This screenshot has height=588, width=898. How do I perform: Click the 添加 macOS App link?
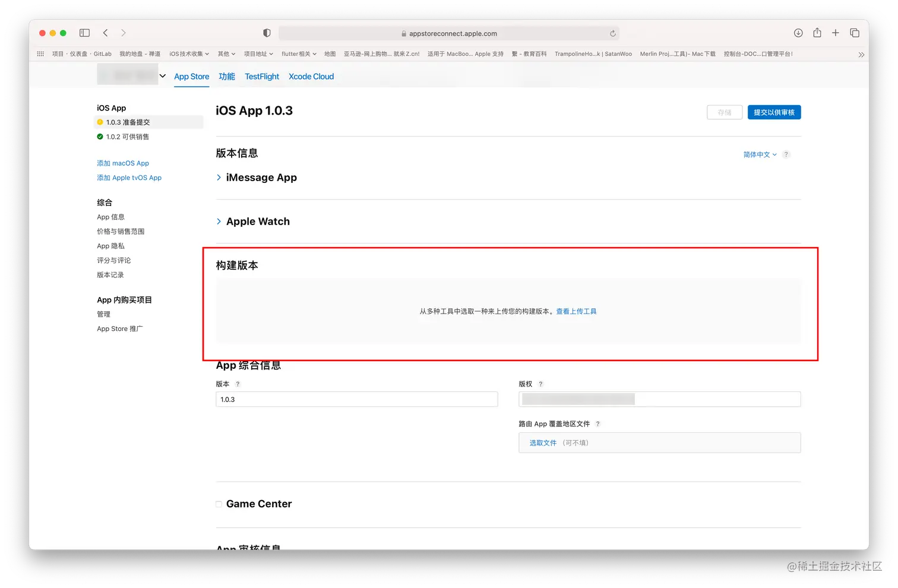tap(123, 163)
